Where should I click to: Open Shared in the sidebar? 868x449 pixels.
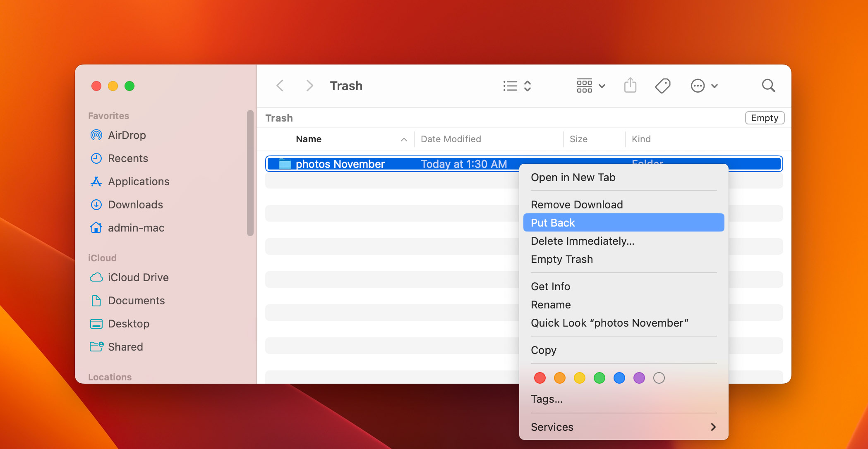pyautogui.click(x=125, y=347)
